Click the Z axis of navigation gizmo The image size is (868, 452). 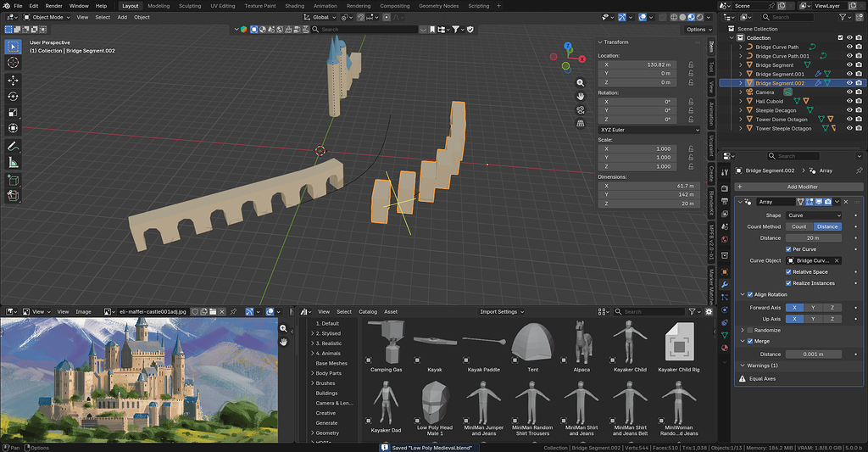[x=567, y=46]
